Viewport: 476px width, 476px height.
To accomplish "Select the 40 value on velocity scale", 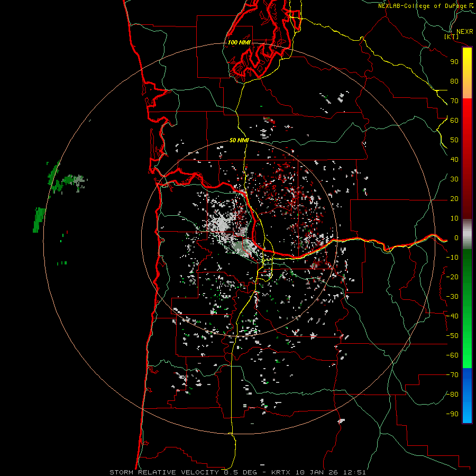I will pos(454,160).
